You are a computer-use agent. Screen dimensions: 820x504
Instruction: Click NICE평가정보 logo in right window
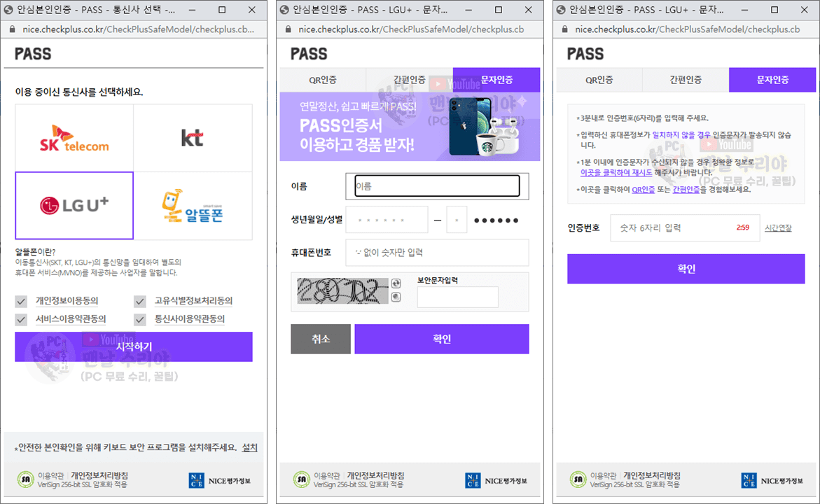tap(772, 480)
